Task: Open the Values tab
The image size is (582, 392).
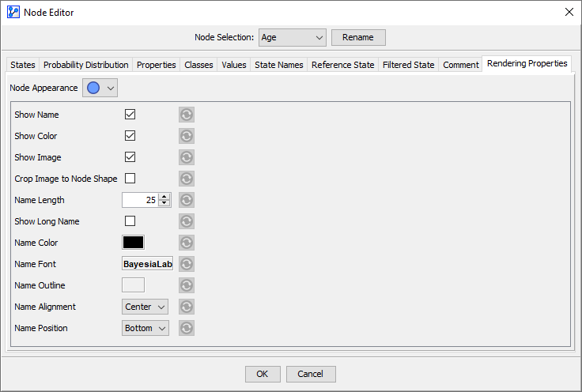Action: click(234, 65)
